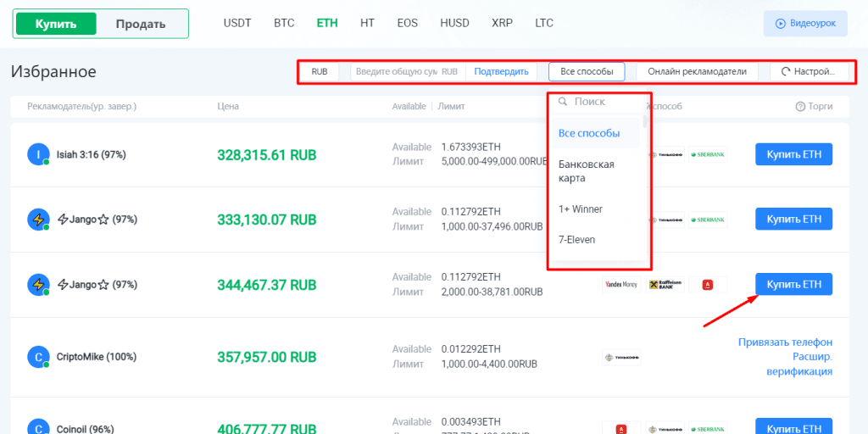This screenshot has width=868, height=434.
Task: Select the HT currency tab
Action: click(367, 23)
